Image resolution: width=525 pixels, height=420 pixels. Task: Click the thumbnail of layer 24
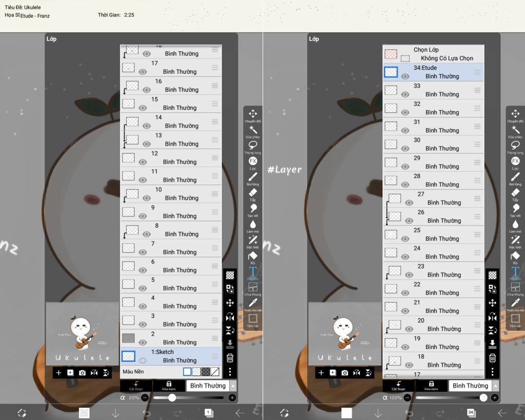pos(391,252)
